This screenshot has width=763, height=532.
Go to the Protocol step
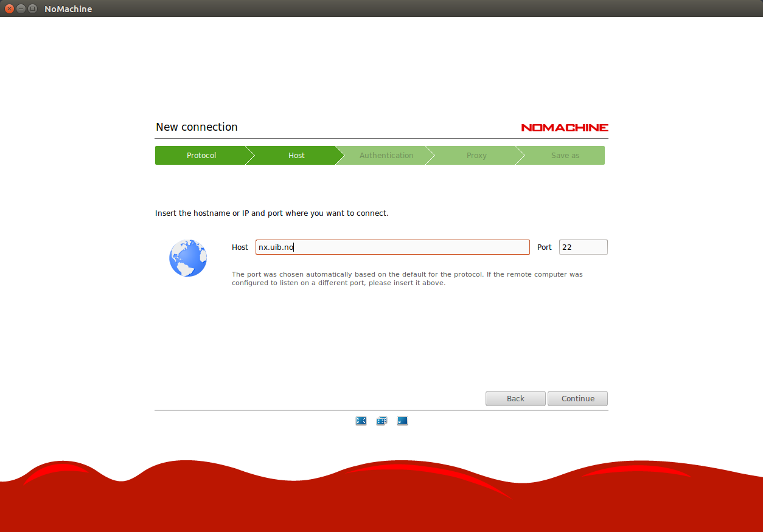(201, 156)
